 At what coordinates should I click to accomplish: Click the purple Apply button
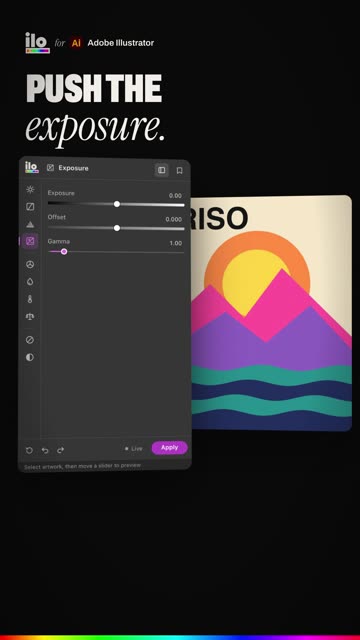click(169, 448)
